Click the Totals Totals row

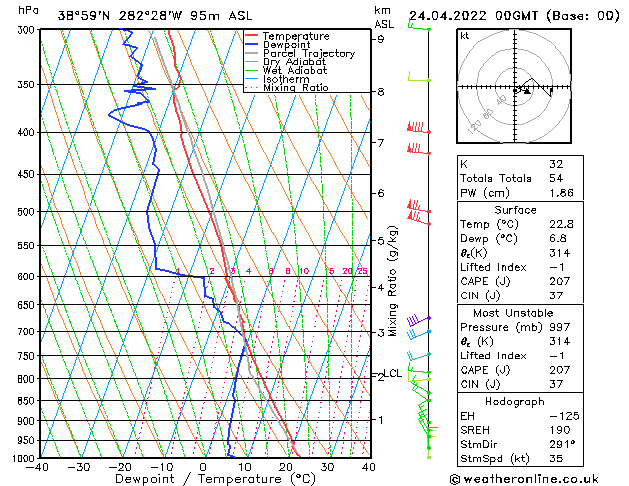pyautogui.click(x=520, y=178)
